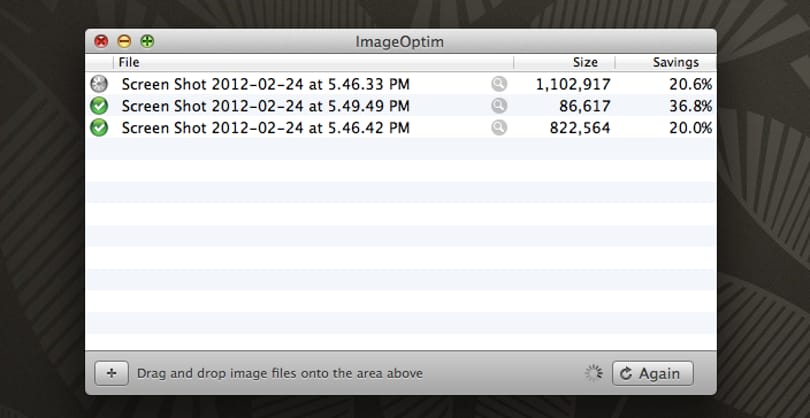Click the size value 822,564
This screenshot has width=810, height=418.
tap(580, 128)
